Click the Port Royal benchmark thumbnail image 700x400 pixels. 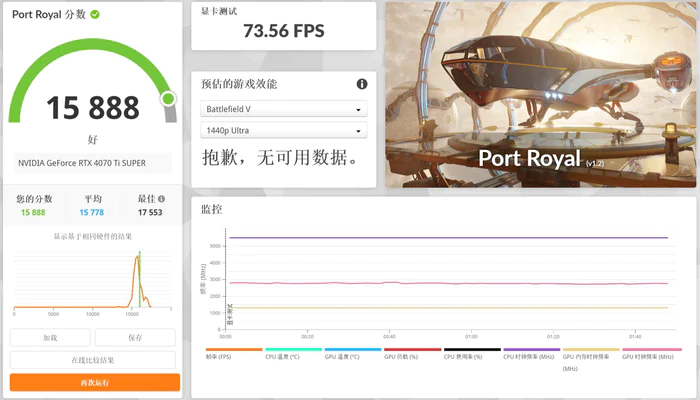pyautogui.click(x=541, y=93)
